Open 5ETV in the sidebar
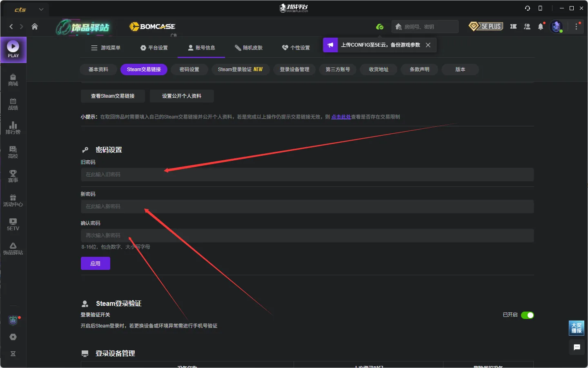 tap(13, 224)
